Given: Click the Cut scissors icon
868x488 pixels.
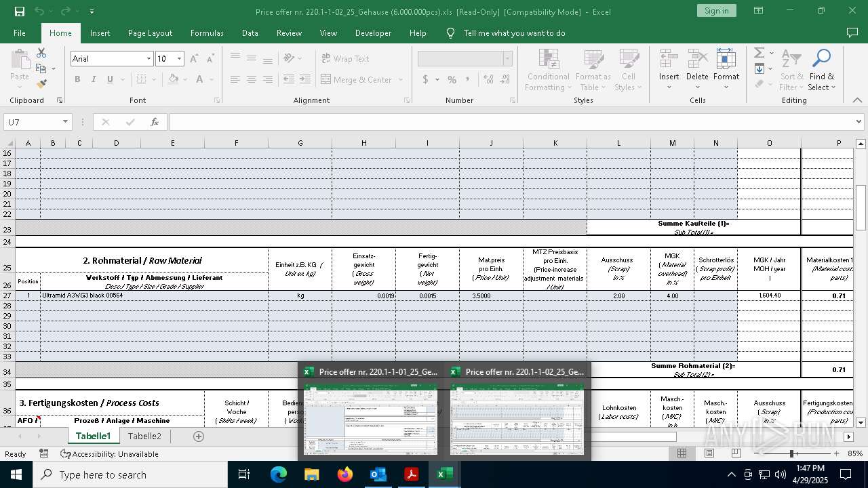Looking at the screenshot, I should point(41,53).
